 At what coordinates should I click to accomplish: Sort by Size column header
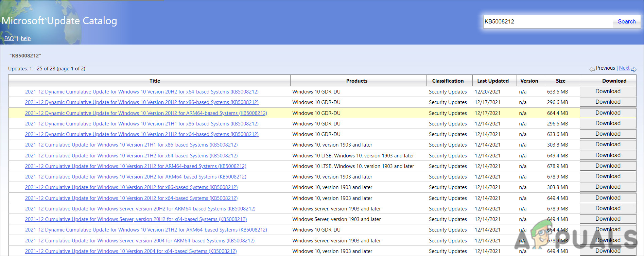click(x=560, y=81)
